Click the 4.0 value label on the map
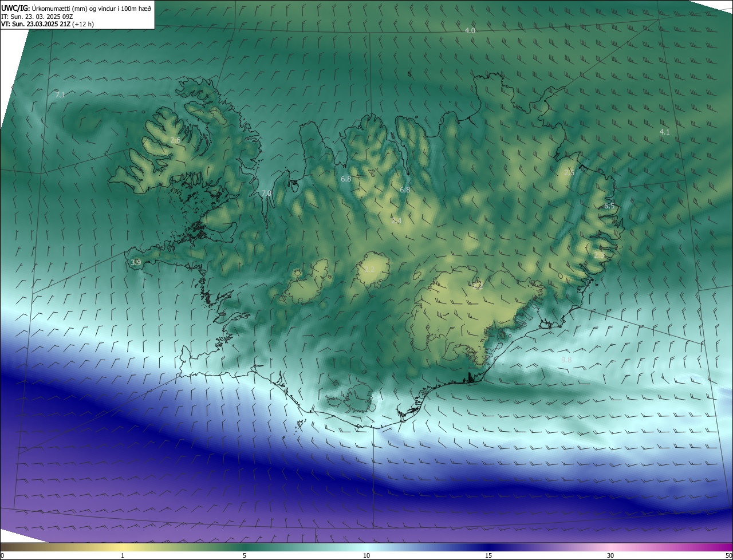 470,31
